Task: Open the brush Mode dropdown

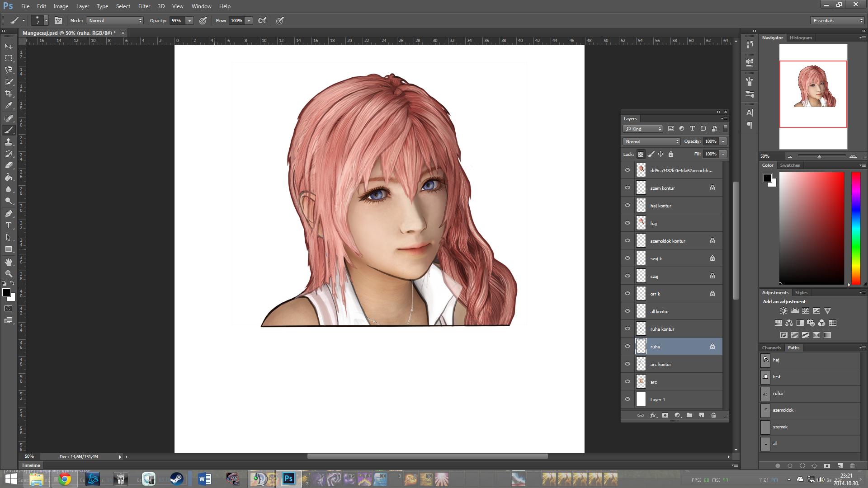Action: [115, 20]
